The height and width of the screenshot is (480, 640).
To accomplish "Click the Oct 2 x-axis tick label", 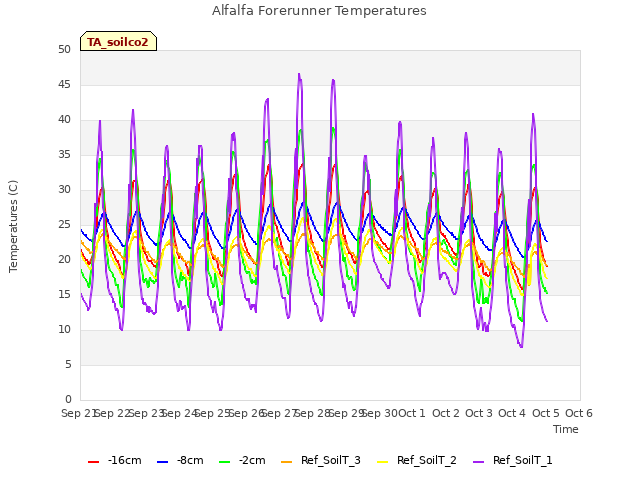I will click(x=446, y=413).
